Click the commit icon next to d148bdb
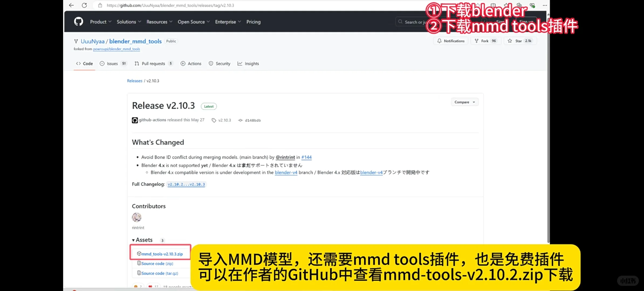Screen dimensions: 644x291 [240, 120]
